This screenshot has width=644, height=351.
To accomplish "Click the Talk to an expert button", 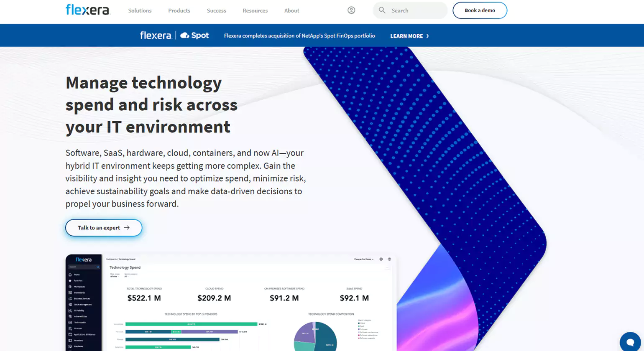I will (104, 228).
